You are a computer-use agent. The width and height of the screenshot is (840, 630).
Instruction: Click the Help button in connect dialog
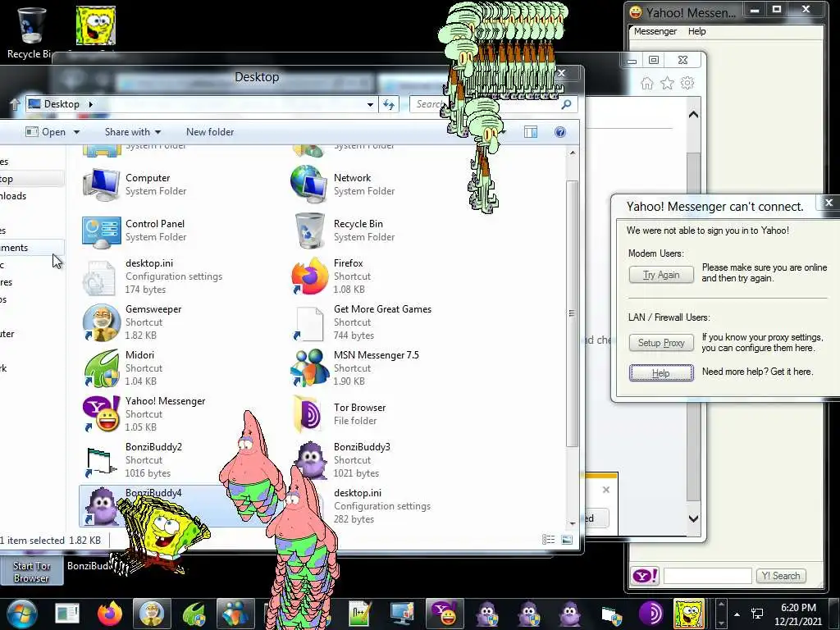661,373
